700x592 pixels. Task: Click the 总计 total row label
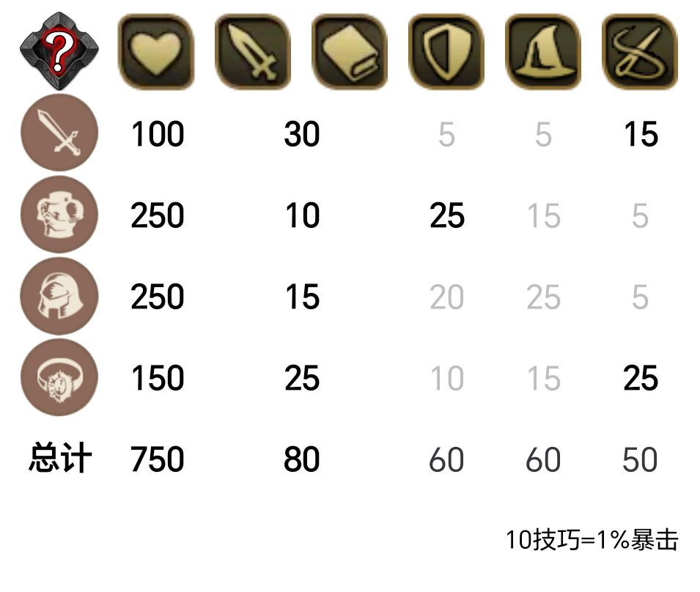click(60, 459)
